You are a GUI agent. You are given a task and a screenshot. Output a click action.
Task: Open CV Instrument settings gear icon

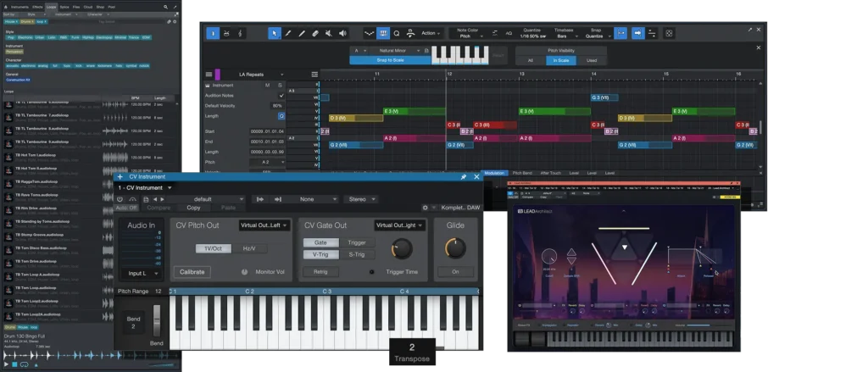click(x=425, y=208)
